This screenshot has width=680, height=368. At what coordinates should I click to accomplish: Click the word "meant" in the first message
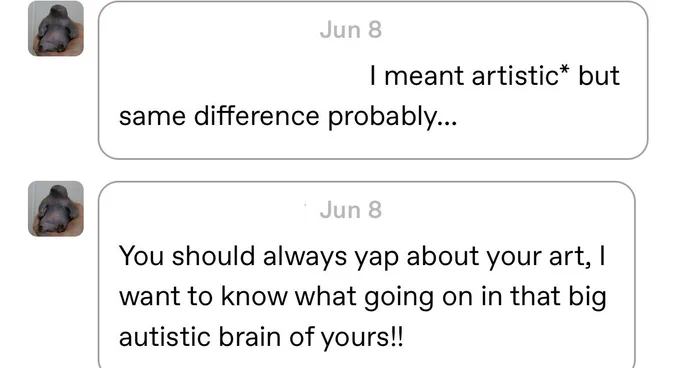424,76
